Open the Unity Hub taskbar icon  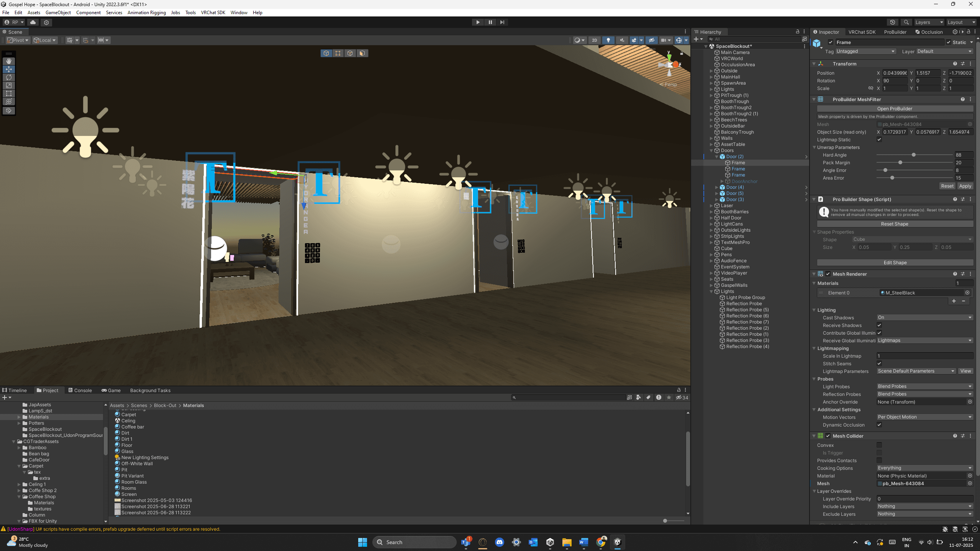click(550, 542)
